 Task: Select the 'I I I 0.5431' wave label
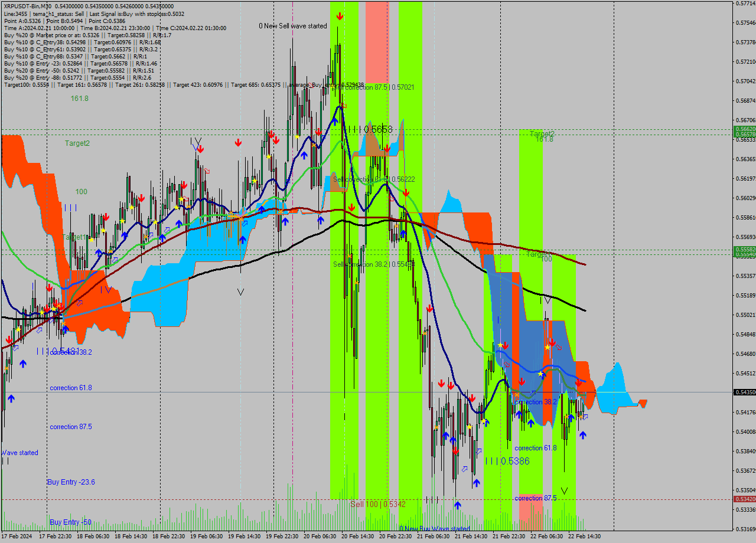coord(57,351)
